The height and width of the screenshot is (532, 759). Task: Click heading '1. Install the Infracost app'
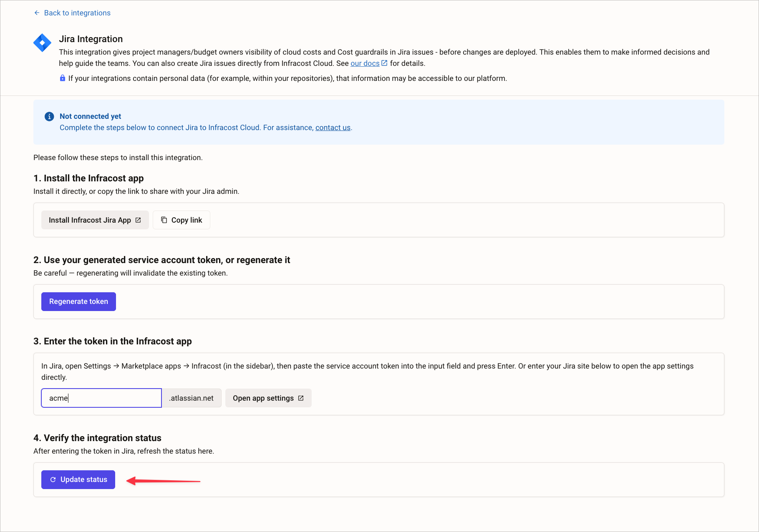[88, 178]
